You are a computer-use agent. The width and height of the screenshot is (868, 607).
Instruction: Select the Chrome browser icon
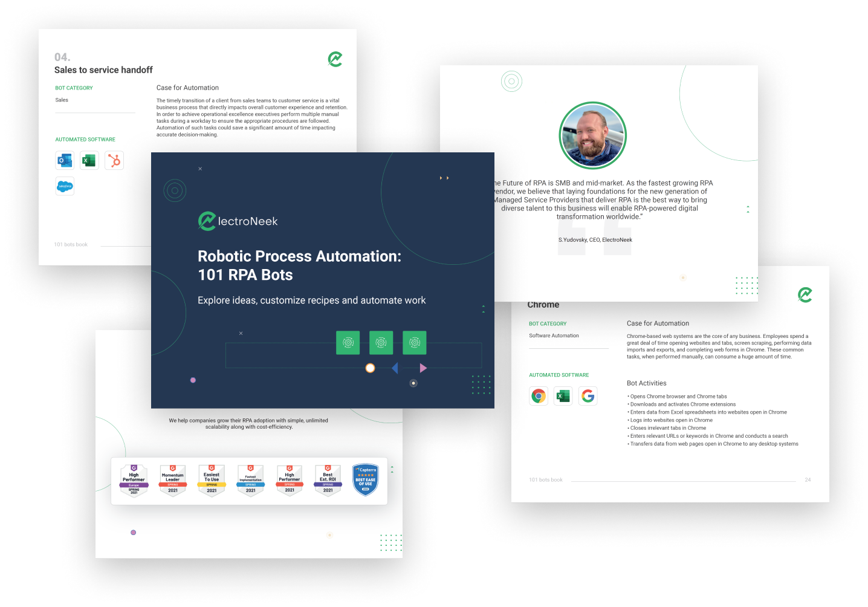coord(539,396)
